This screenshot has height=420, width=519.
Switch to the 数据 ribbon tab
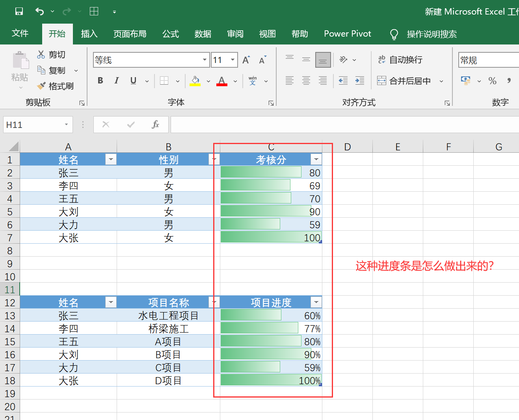coord(203,34)
